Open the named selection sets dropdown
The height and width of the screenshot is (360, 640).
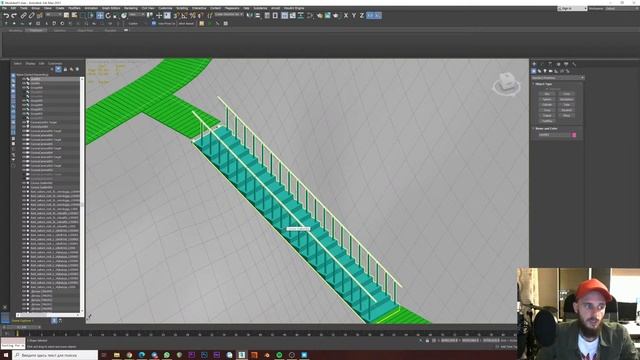pos(229,14)
